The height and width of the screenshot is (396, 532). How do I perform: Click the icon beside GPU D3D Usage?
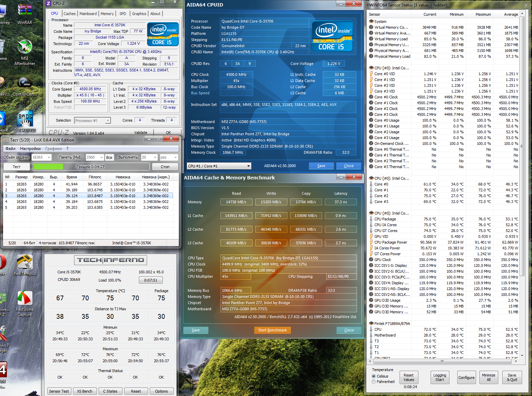point(371,300)
